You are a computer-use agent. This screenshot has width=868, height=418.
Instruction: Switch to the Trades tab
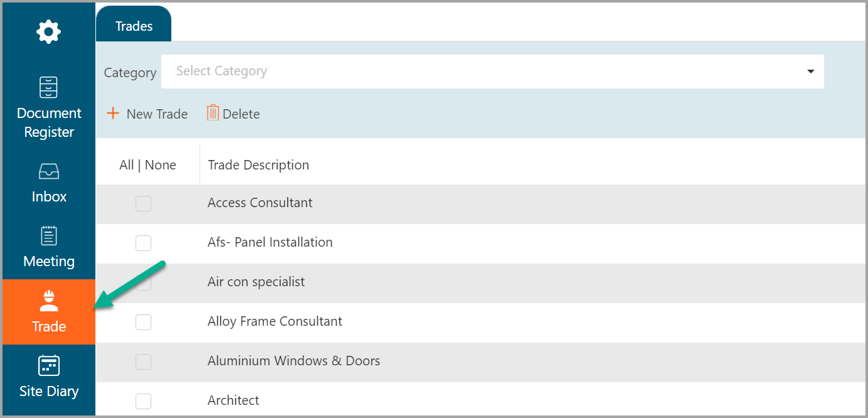[x=134, y=26]
